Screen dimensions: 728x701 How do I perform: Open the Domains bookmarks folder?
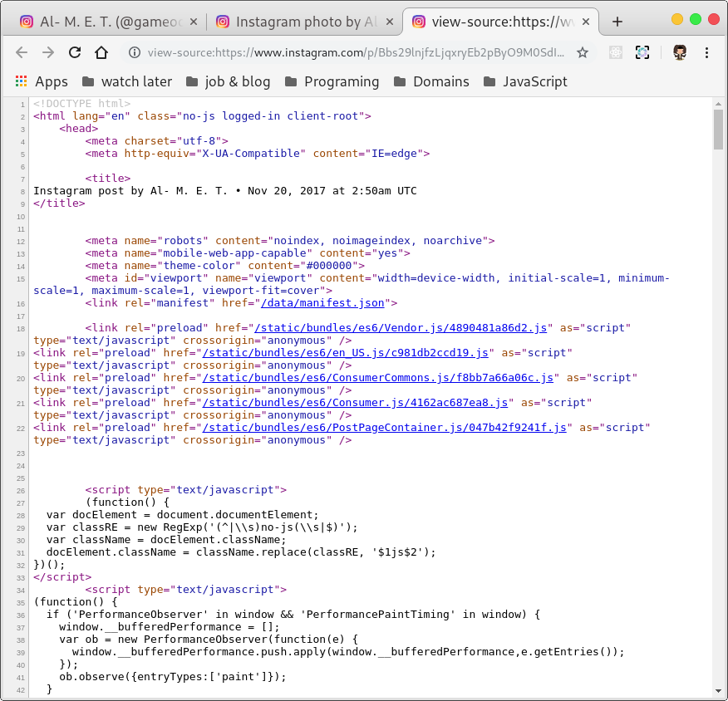[431, 81]
